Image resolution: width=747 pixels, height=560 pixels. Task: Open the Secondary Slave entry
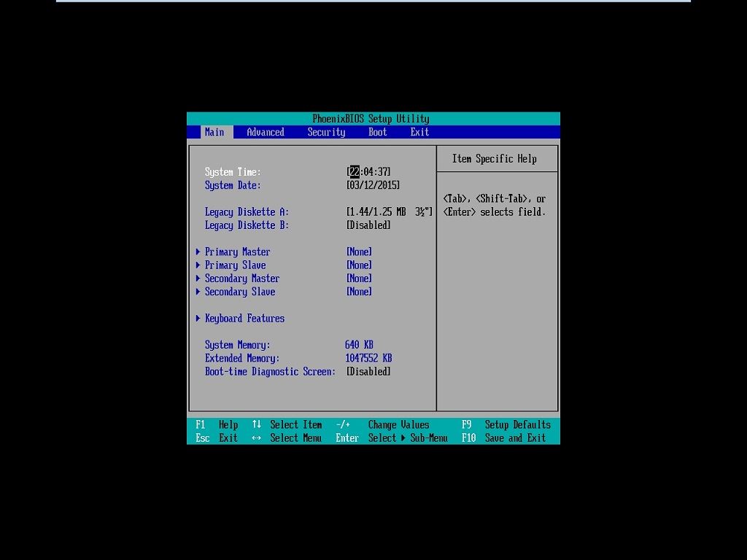click(x=240, y=292)
